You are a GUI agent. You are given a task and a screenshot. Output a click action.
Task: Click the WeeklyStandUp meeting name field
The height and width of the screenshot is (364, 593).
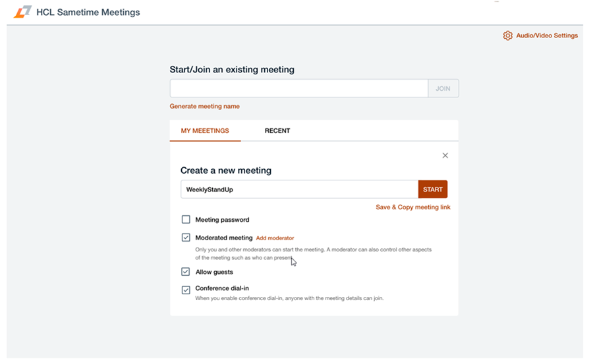pos(299,190)
